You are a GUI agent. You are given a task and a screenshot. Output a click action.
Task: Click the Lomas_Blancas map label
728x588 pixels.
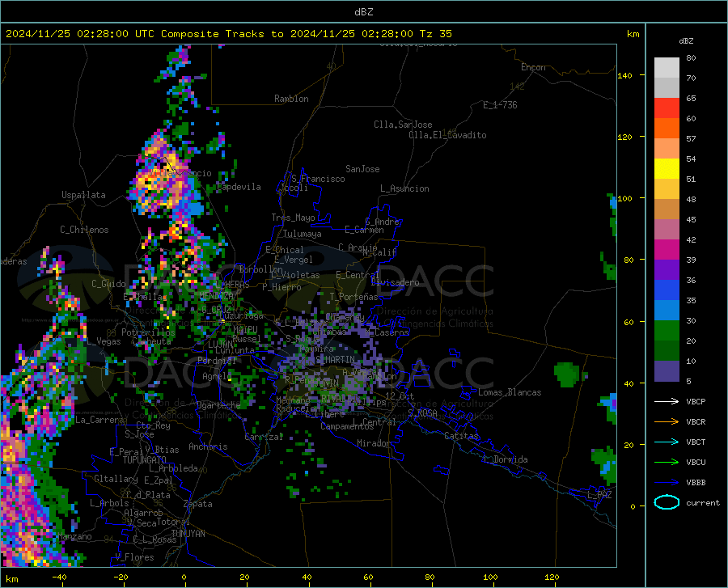pos(510,392)
